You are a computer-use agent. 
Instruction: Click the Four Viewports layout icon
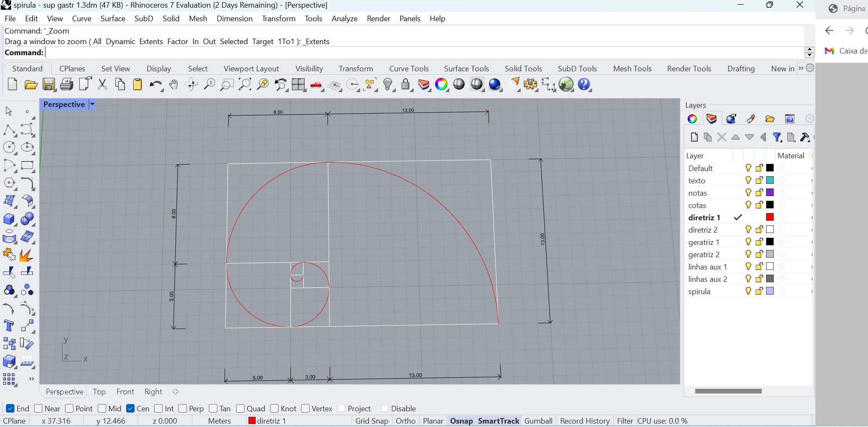point(298,84)
